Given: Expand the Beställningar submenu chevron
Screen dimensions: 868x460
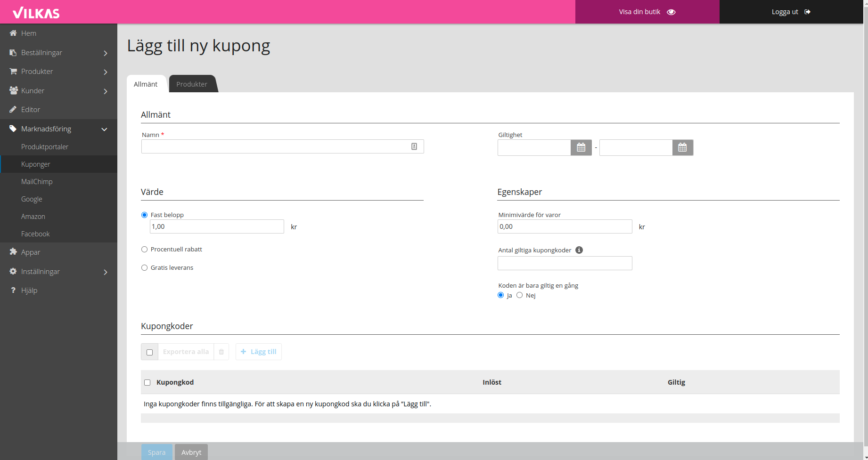Looking at the screenshot, I should pos(106,53).
